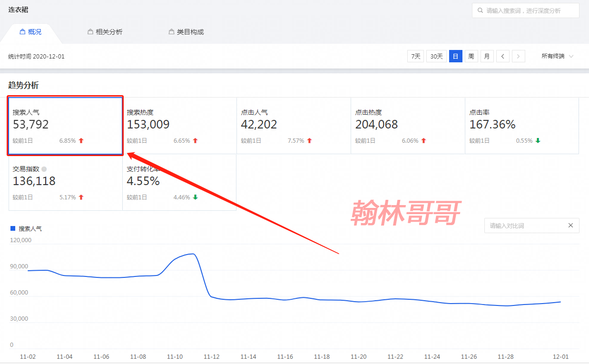
Task: Click the 搜索人气 chart legend label
Action: [30, 228]
